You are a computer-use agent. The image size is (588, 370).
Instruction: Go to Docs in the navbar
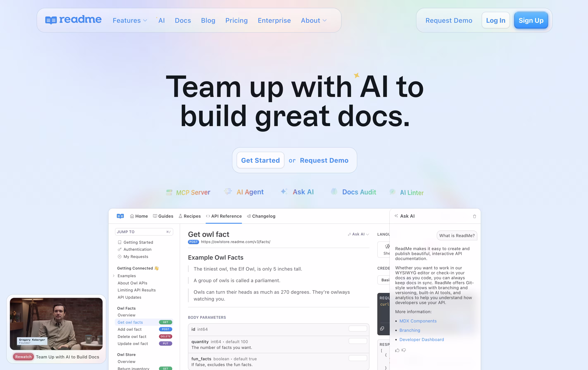(183, 20)
